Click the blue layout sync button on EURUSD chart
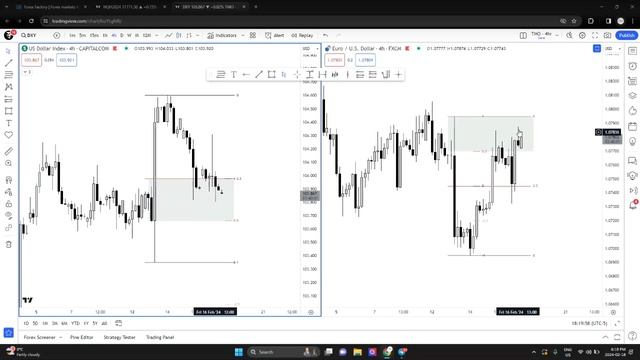The height and width of the screenshot is (360, 640). click(x=597, y=49)
